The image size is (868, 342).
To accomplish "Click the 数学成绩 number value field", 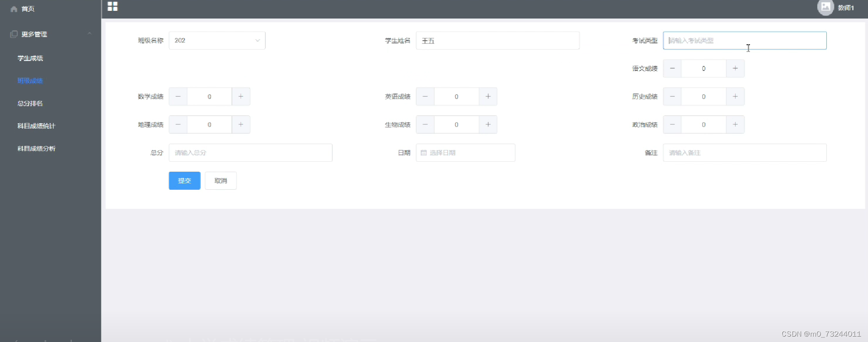I will pos(209,97).
